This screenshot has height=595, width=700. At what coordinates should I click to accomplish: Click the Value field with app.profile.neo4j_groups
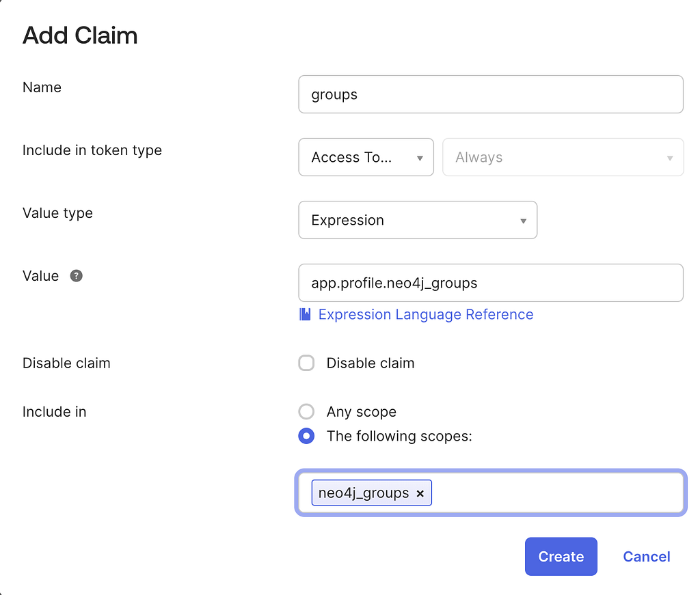(491, 283)
